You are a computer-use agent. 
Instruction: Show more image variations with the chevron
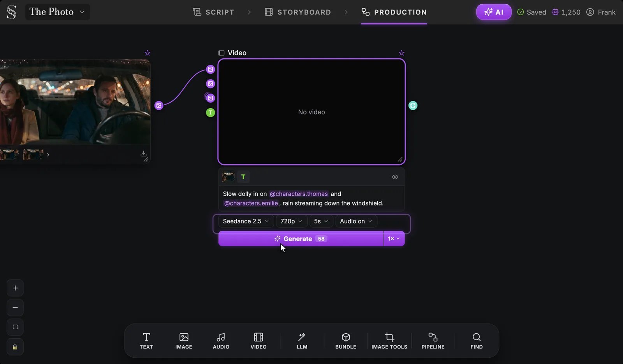click(48, 155)
